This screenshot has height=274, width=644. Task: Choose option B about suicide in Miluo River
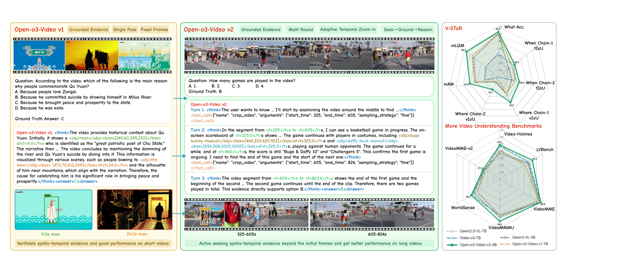[x=83, y=97]
